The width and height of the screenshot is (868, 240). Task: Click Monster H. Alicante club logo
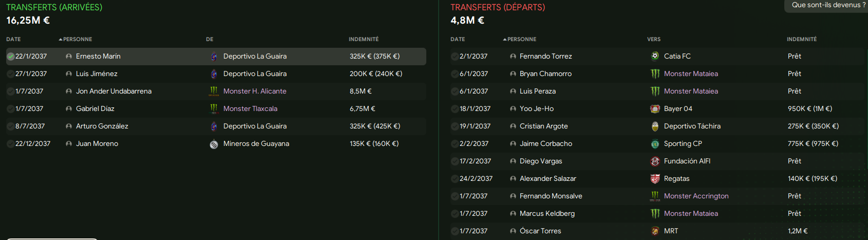coord(214,91)
